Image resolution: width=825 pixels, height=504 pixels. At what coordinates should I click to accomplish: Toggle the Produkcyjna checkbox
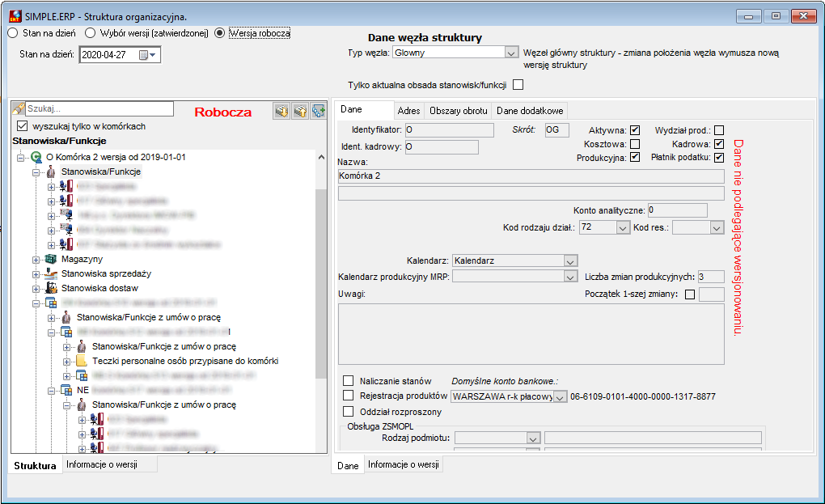click(x=635, y=157)
